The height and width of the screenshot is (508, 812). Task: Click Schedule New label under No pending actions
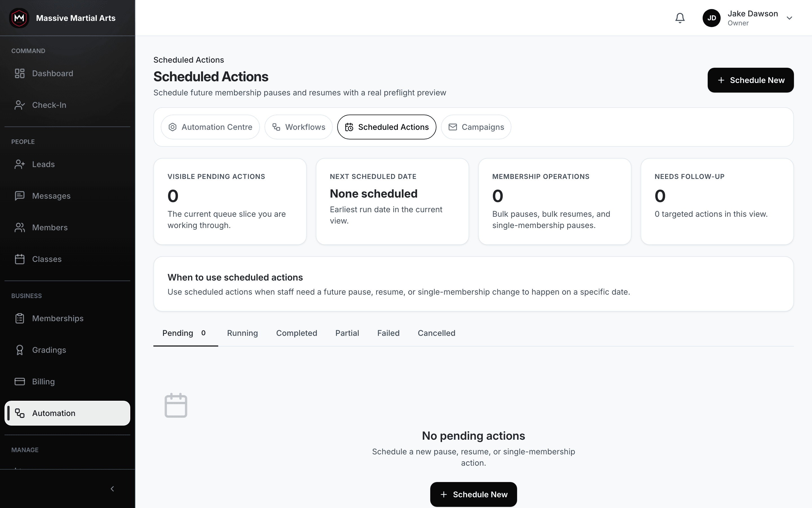[x=480, y=494]
